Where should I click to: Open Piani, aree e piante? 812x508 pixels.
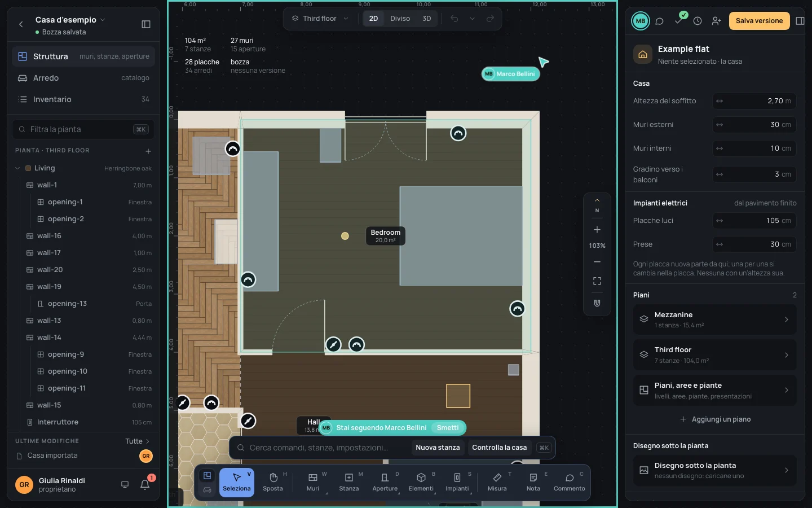coord(714,390)
